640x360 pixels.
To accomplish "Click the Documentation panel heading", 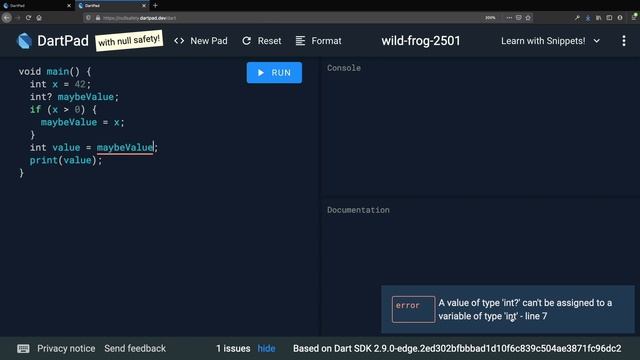I will pos(358,210).
